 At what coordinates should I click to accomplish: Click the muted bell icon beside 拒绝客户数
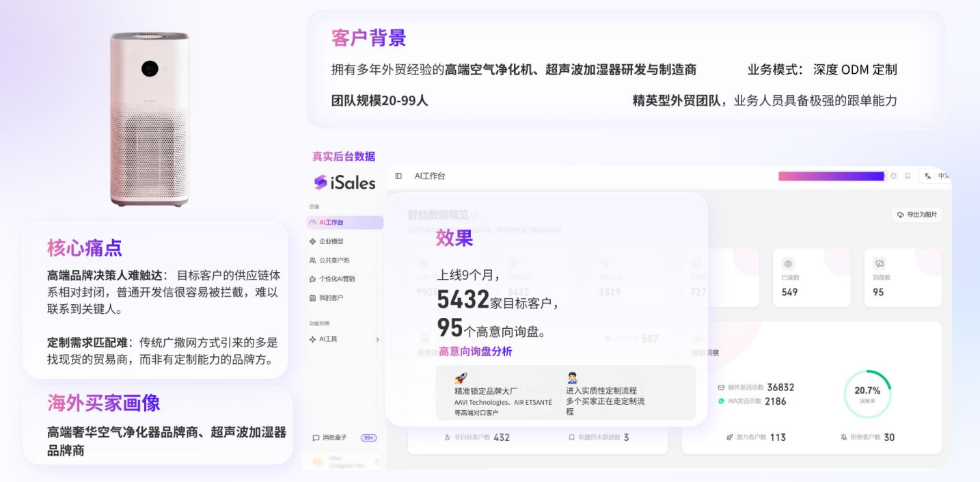point(844,438)
